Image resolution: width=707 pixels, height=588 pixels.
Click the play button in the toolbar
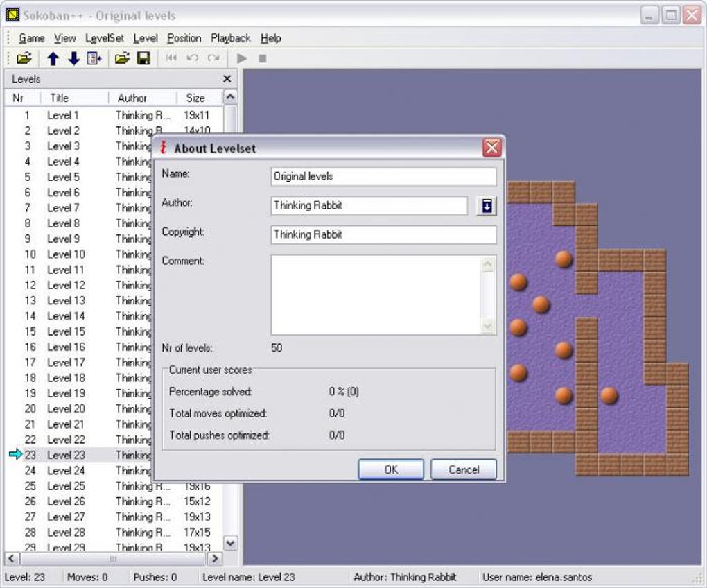242,58
